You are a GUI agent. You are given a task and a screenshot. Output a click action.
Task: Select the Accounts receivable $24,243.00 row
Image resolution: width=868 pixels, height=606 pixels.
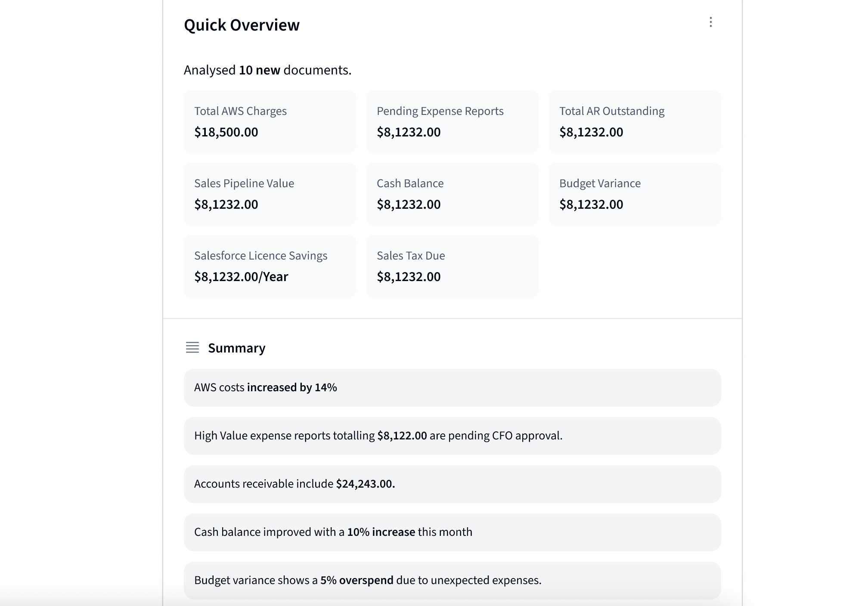tap(453, 484)
